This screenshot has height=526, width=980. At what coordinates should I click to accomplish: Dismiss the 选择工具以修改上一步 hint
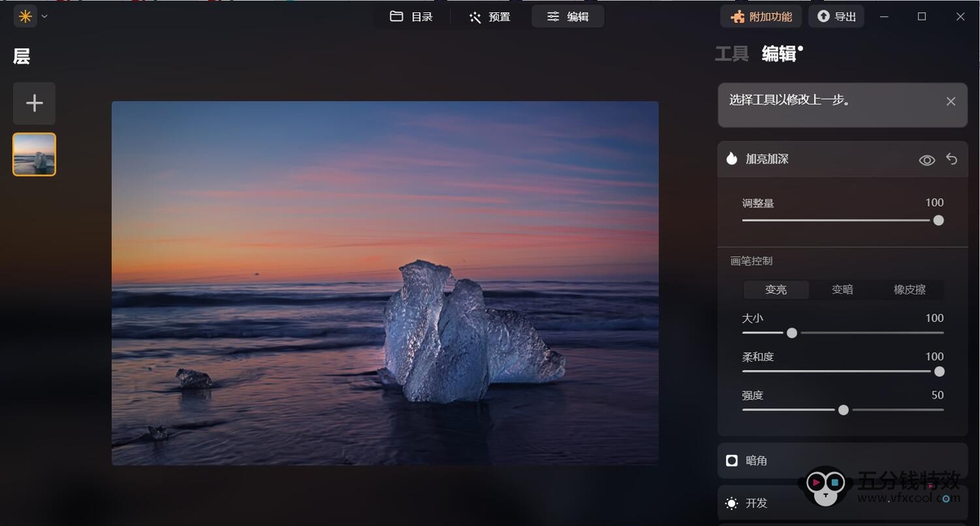click(951, 101)
